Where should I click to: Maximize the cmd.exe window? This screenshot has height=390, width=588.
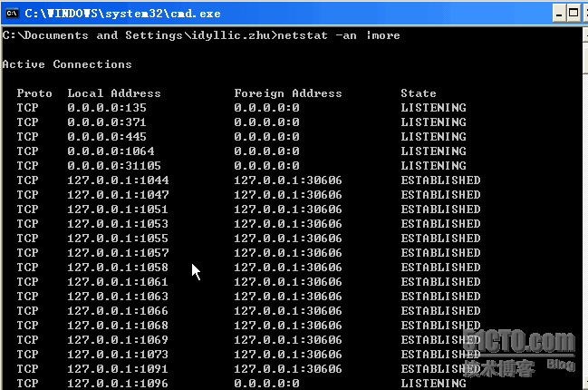(x=574, y=14)
